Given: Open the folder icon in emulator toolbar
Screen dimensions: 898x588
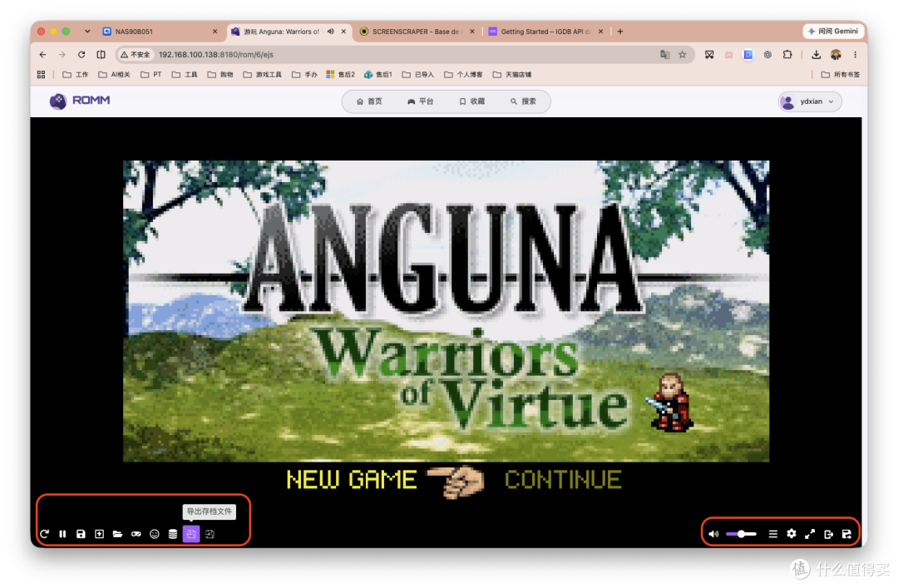Looking at the screenshot, I should tap(117, 534).
